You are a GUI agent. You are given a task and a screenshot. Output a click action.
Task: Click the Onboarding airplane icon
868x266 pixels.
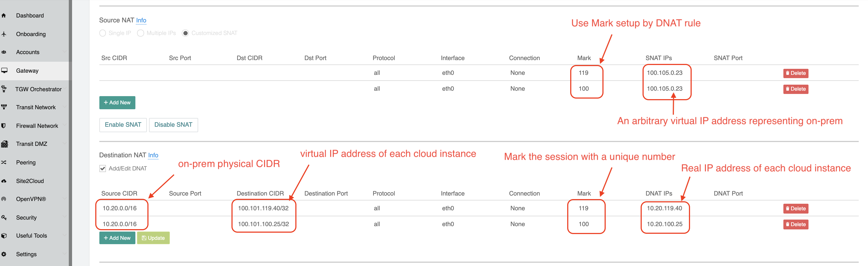click(x=4, y=34)
